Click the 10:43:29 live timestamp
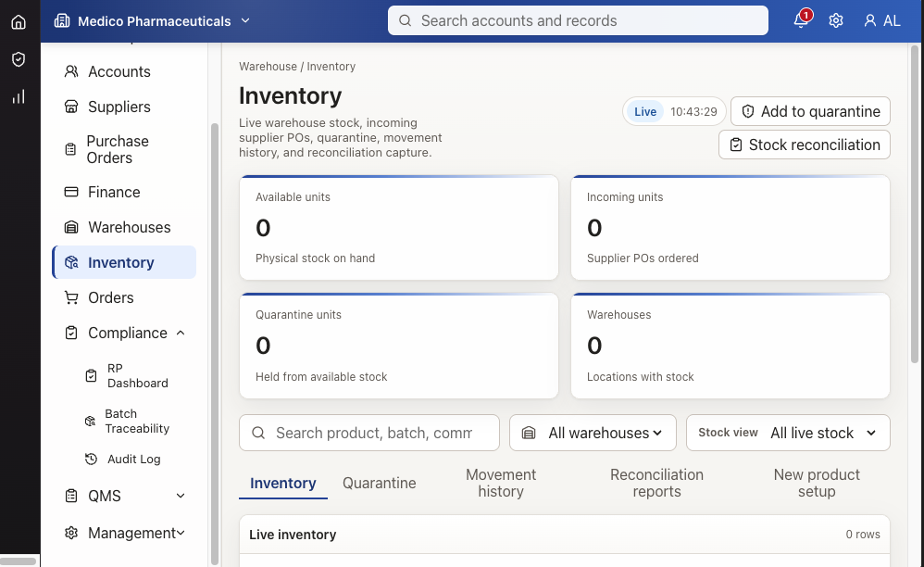This screenshot has height=567, width=924. (693, 111)
